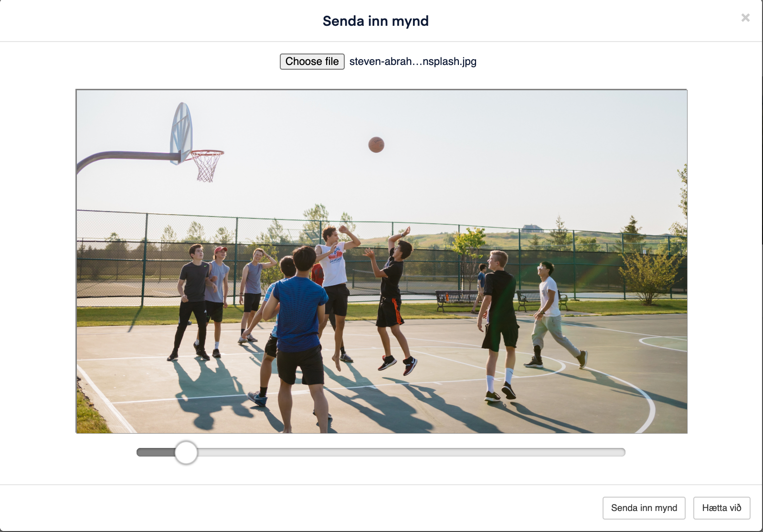Click the basketball hoop net in the preview

point(207,166)
